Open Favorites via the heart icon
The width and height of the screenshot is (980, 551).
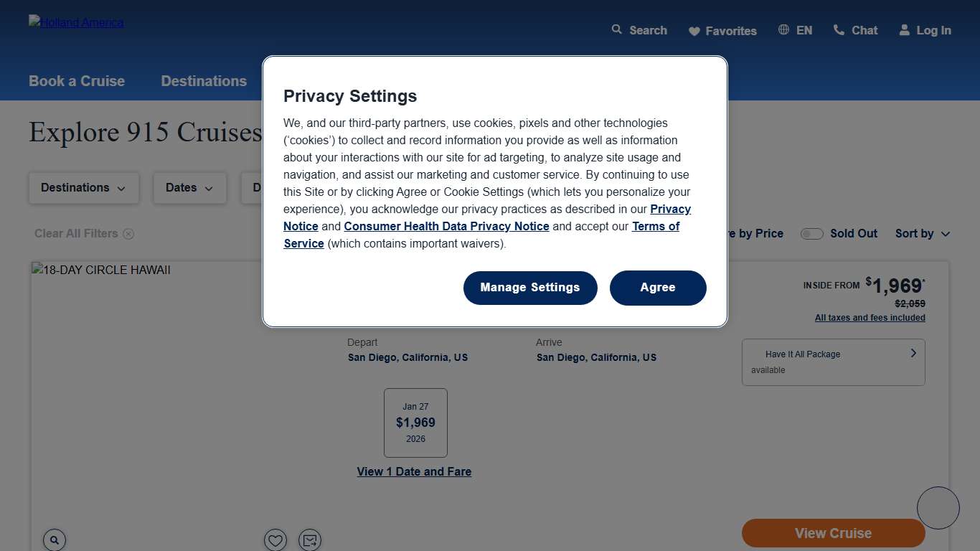click(x=694, y=31)
